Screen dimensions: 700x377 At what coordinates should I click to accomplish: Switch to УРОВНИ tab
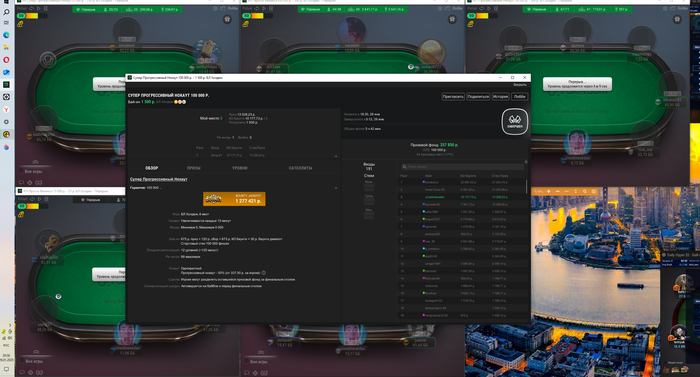(240, 168)
